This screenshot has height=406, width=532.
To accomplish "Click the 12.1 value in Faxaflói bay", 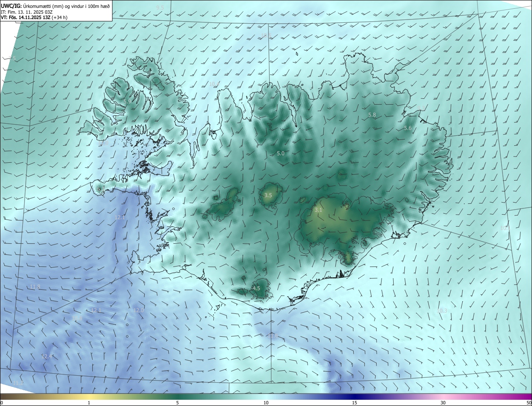I will tap(120, 217).
